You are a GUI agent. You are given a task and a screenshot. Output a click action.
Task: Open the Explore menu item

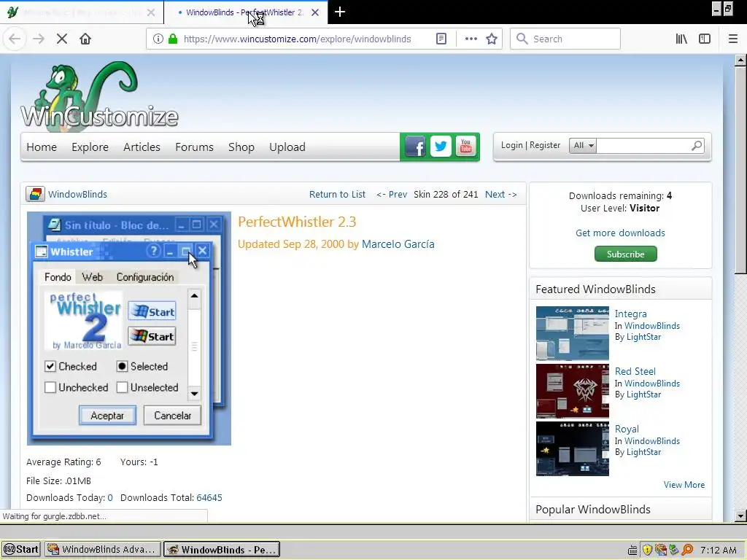pos(90,147)
